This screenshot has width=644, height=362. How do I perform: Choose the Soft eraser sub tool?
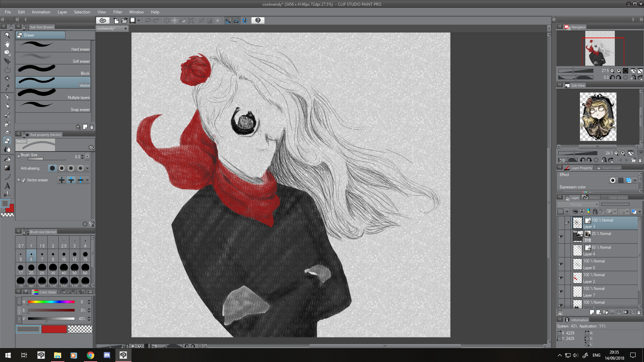click(x=53, y=58)
